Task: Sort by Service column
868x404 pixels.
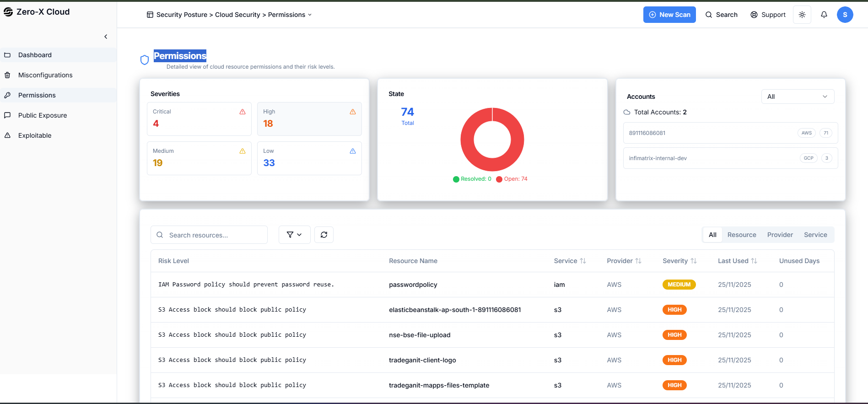Action: pos(570,261)
